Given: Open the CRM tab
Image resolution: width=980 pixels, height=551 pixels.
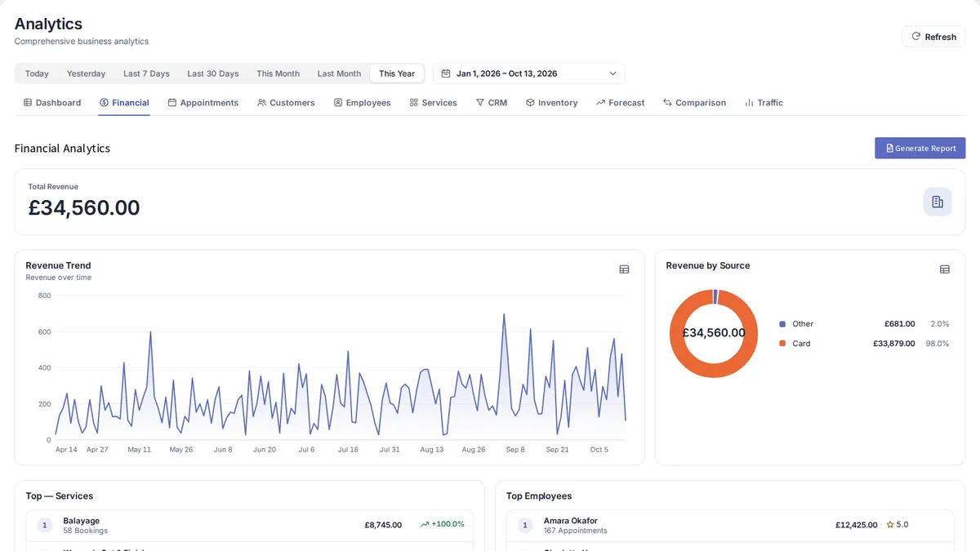Looking at the screenshot, I should click(492, 103).
